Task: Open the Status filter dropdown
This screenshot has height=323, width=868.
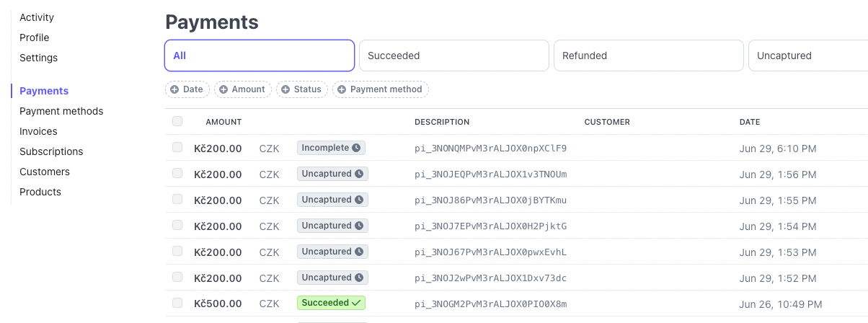Action: (302, 89)
